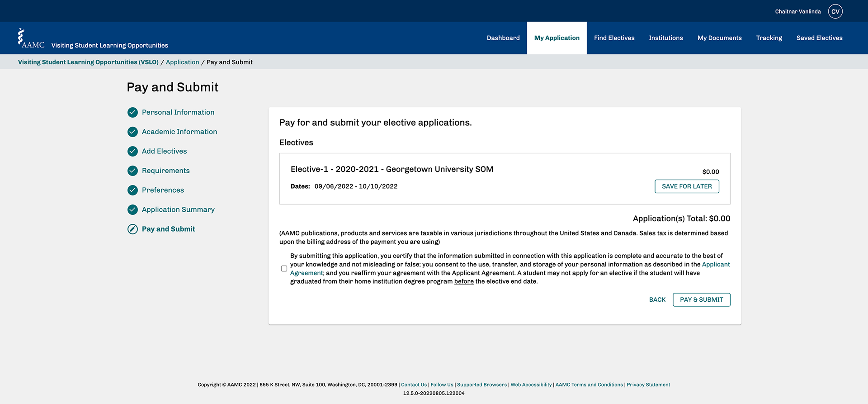Open the Find Electives tab
The height and width of the screenshot is (404, 868).
(614, 38)
